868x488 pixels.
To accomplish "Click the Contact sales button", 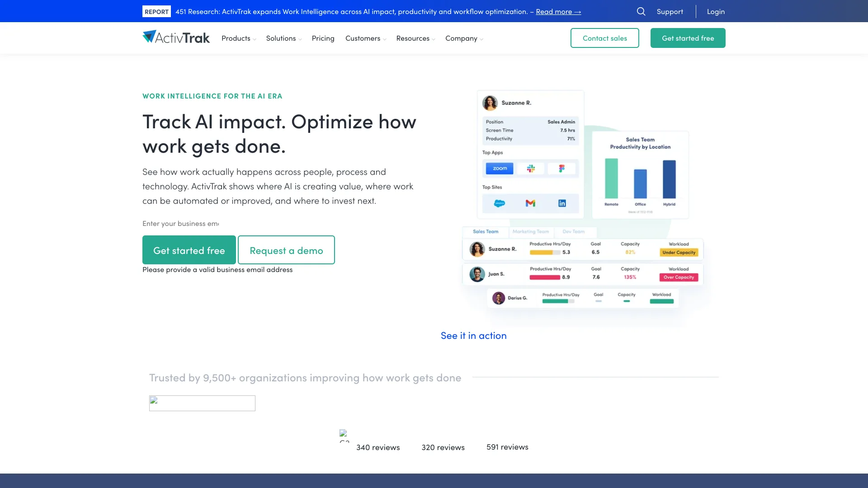I will pyautogui.click(x=604, y=38).
